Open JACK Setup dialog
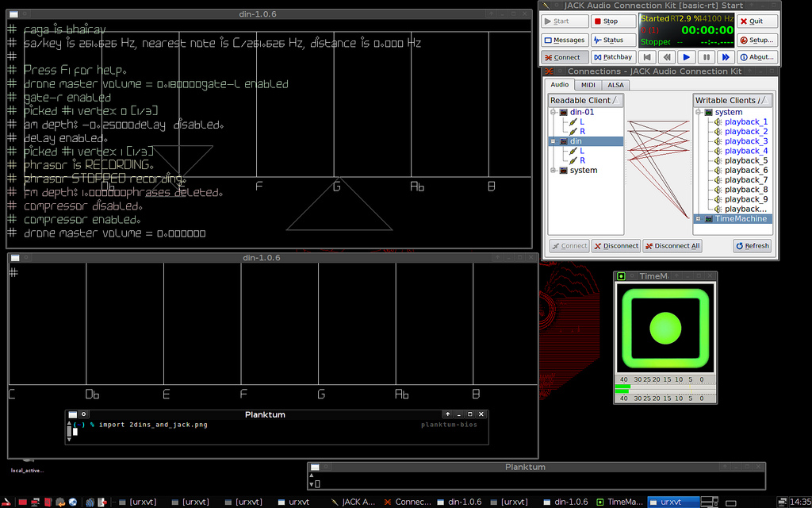 coord(757,40)
